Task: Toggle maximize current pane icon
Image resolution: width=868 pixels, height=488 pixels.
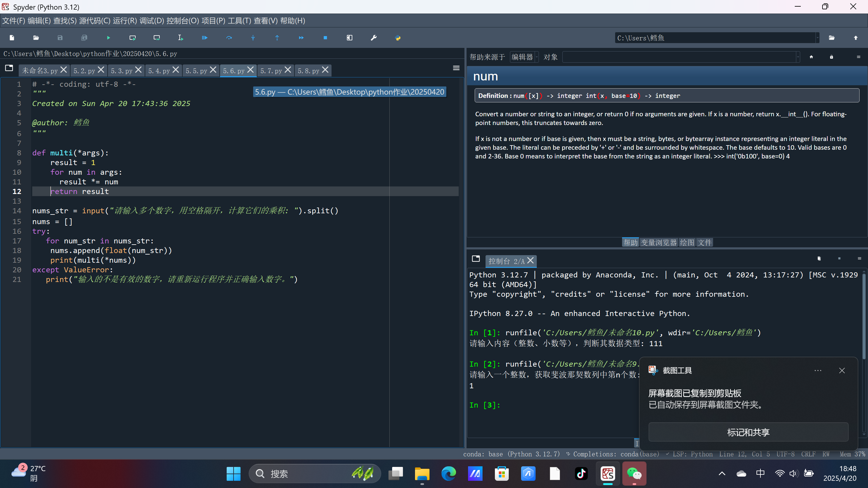Action: (x=349, y=38)
